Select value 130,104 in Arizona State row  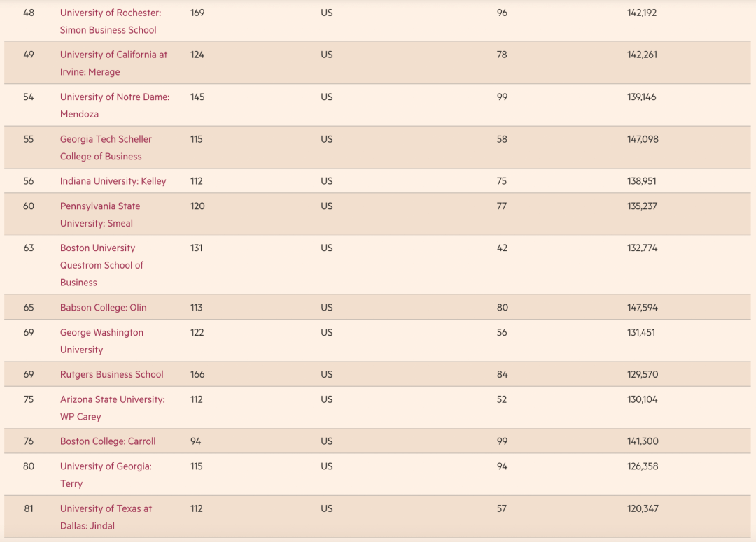(x=642, y=399)
